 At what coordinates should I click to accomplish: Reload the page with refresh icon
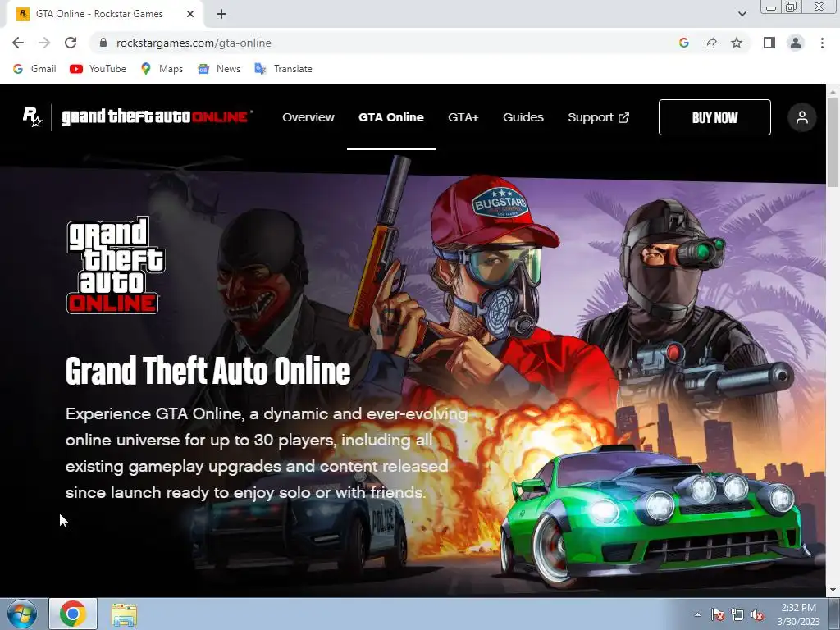click(x=71, y=43)
